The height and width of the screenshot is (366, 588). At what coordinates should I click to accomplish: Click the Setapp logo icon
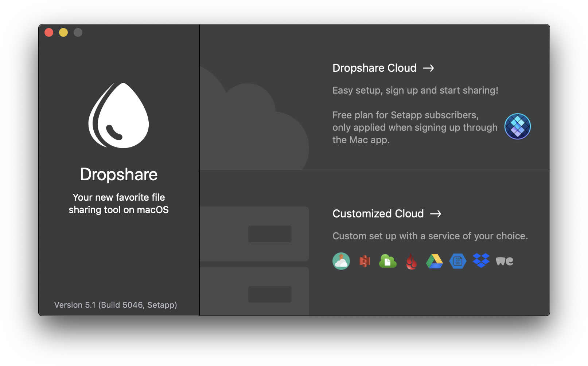point(517,126)
